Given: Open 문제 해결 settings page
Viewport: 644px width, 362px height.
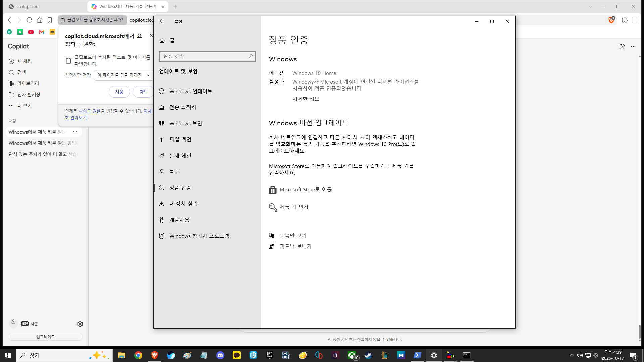Looking at the screenshot, I should tap(207, 156).
